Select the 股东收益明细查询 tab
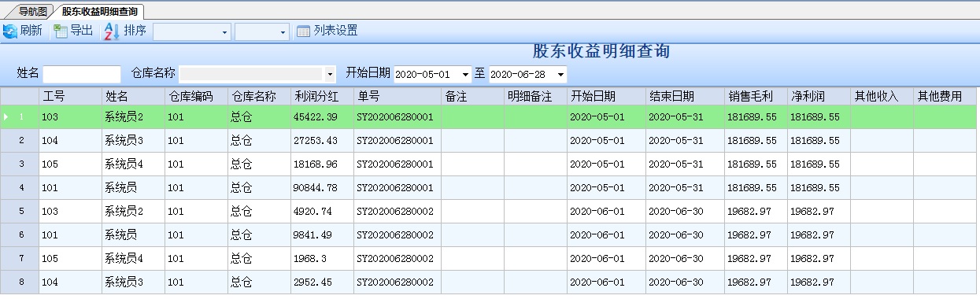Viewport: 980px width, 299px height. click(x=99, y=11)
